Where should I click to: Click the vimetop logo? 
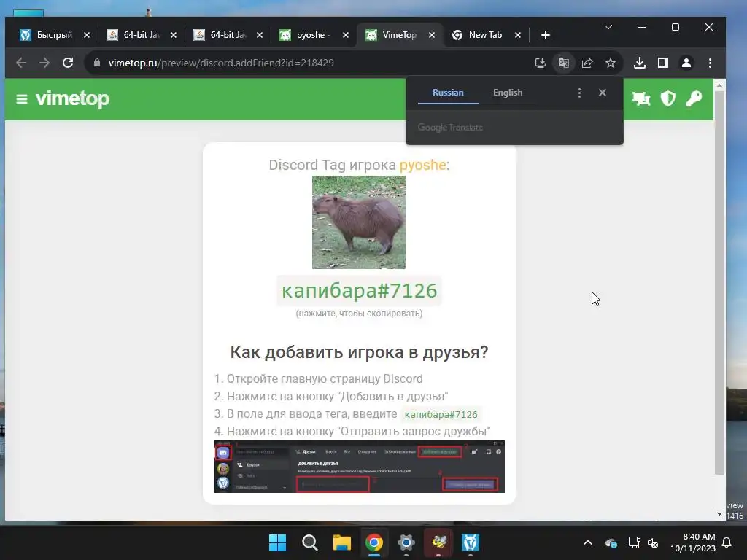click(72, 98)
